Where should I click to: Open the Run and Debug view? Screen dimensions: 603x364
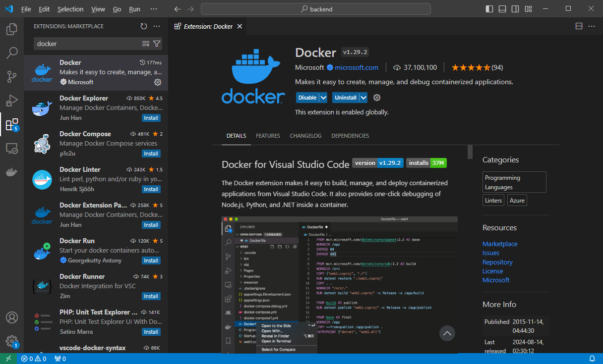pyautogui.click(x=12, y=101)
